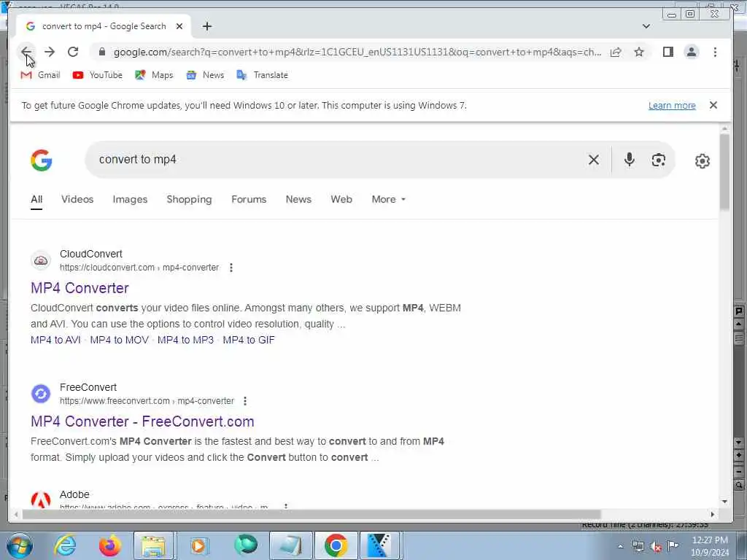This screenshot has height=560, width=747.
Task: Click the CloudConvert site favicon
Action: point(41,260)
